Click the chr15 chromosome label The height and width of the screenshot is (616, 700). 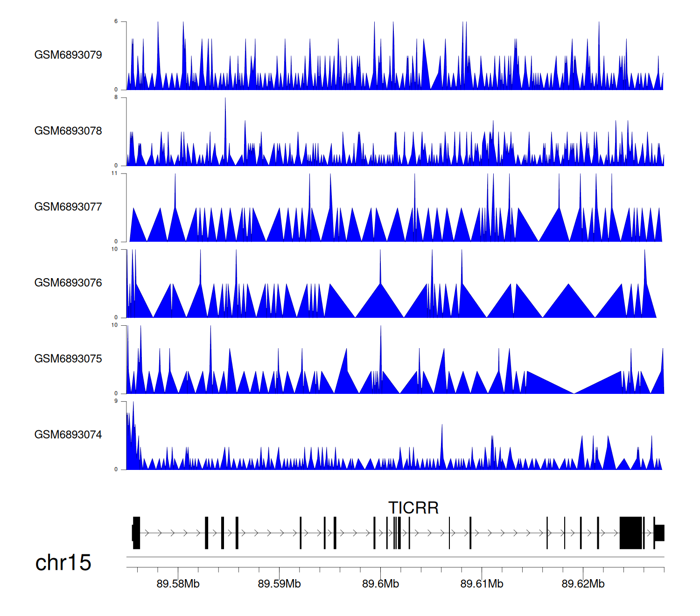[63, 563]
